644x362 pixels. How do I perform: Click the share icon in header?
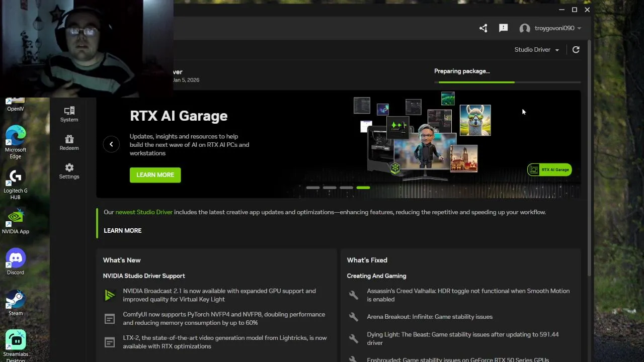tap(484, 28)
